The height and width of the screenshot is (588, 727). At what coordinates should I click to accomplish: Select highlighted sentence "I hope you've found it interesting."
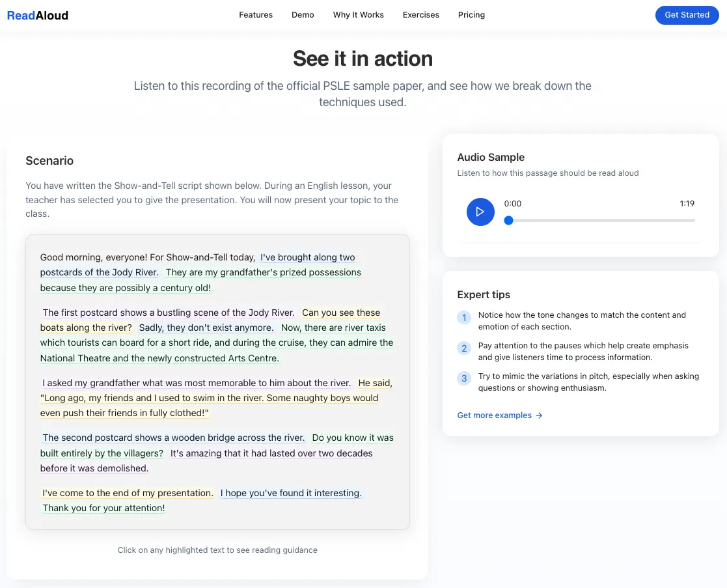coord(291,493)
